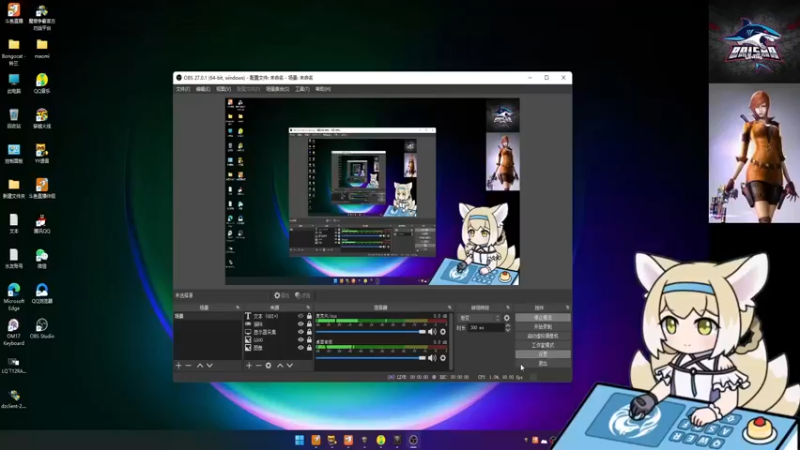The height and width of the screenshot is (450, 800).
Task: Open 设置 settings button in controls
Action: [542, 354]
